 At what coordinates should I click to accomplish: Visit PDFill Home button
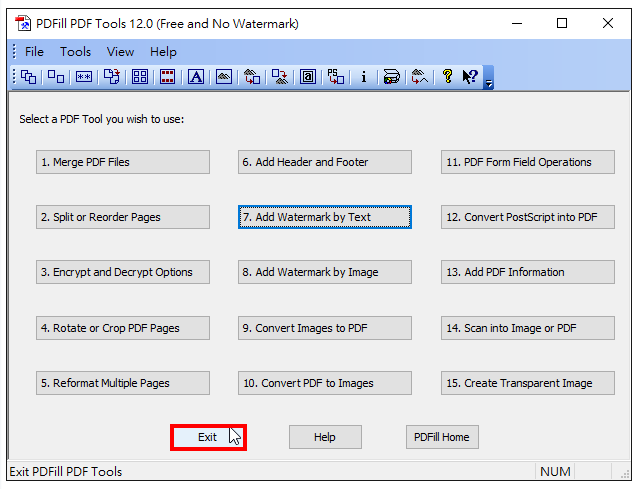(x=442, y=437)
